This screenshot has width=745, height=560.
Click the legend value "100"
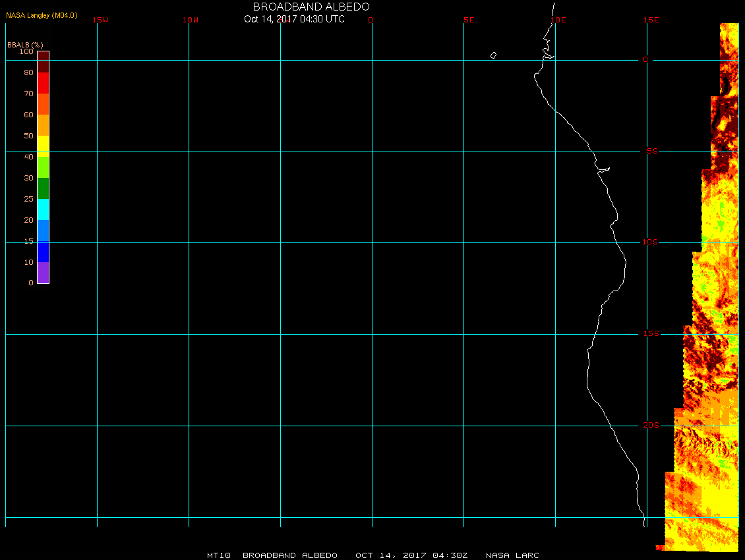tap(26, 51)
